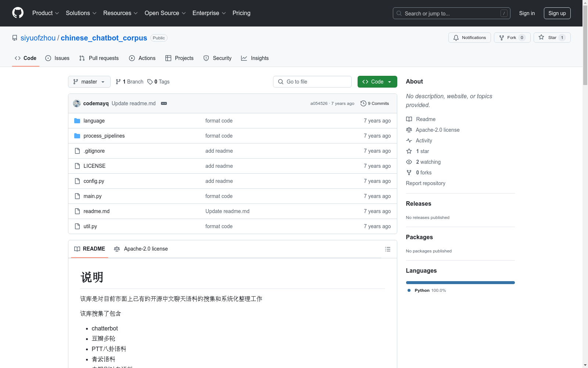Click the Notifications bell button

tap(469, 38)
